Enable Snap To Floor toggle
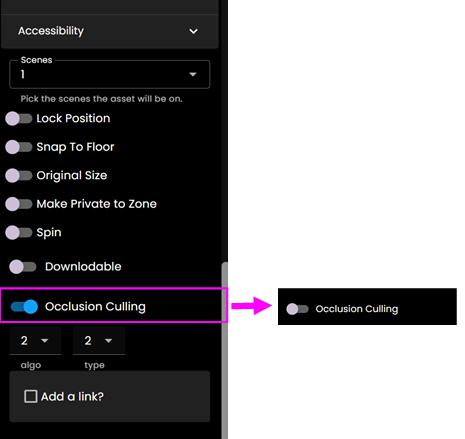The image size is (465, 439). pyautogui.click(x=19, y=147)
